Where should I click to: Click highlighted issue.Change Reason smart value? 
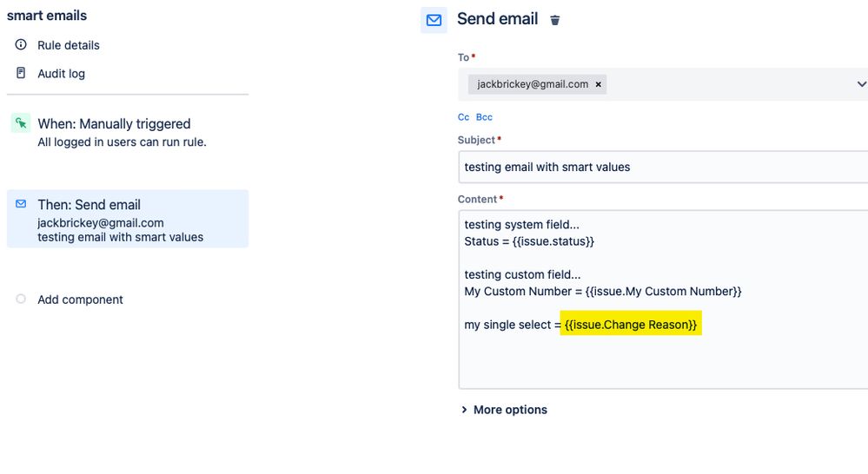coord(631,324)
